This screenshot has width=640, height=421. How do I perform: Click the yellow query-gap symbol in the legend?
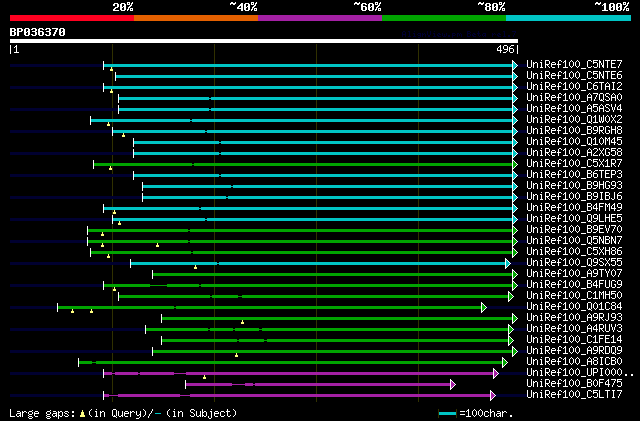tap(82, 414)
